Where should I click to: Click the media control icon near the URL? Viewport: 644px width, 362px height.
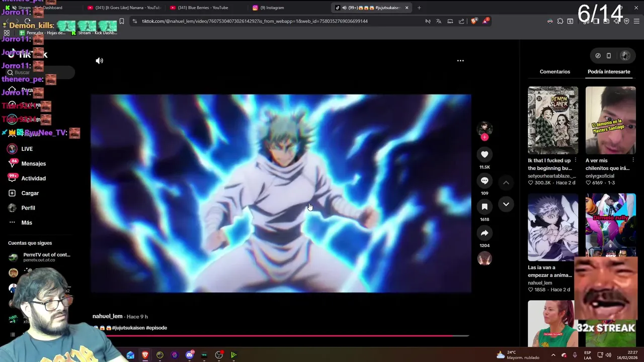coord(428,21)
